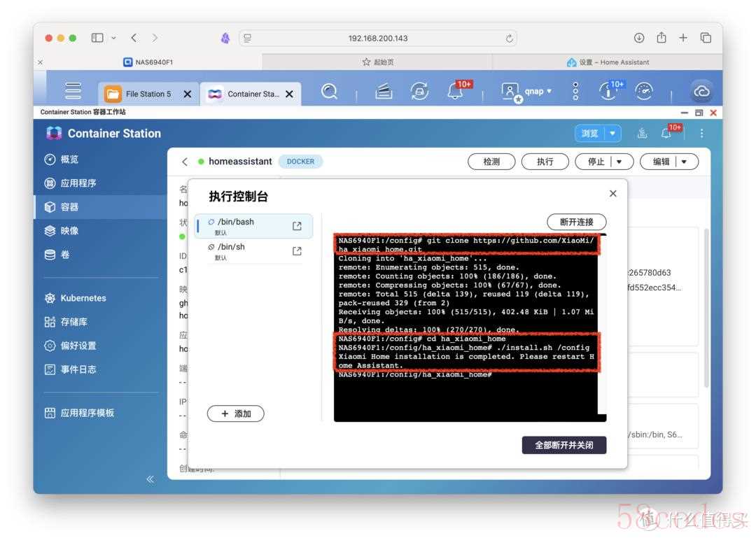
Task: Open /bin/sh in a new window
Action: [x=297, y=251]
